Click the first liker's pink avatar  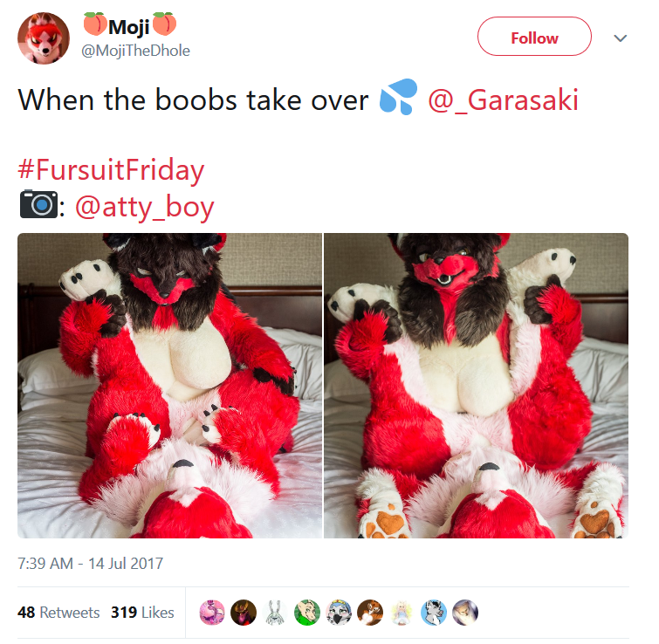[212, 613]
